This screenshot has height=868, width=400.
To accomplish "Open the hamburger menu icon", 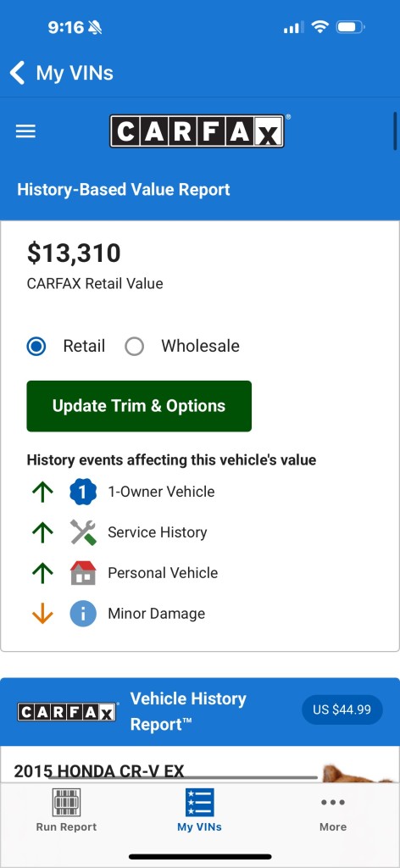I will 25,131.
